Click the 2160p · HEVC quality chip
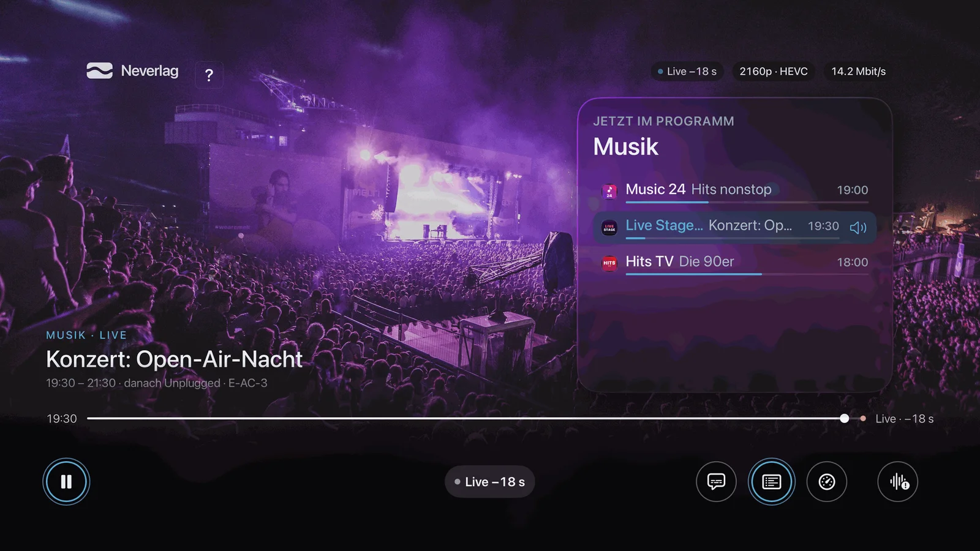This screenshot has height=551, width=980. [x=774, y=72]
